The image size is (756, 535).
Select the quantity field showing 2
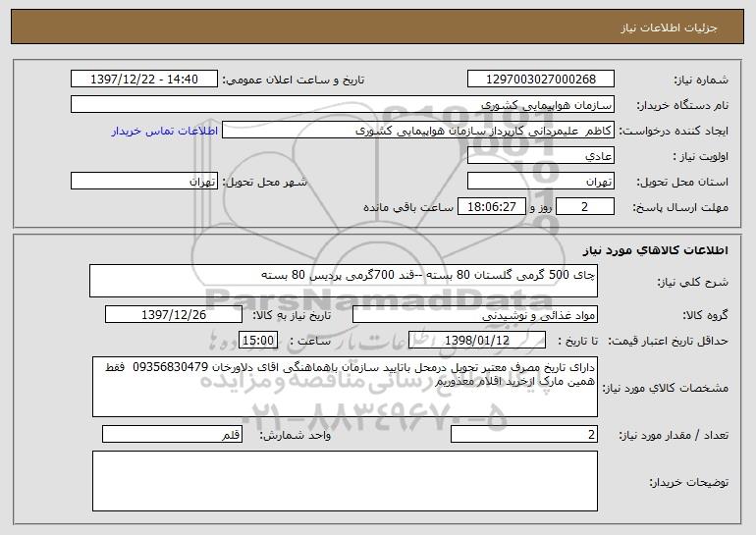point(524,434)
